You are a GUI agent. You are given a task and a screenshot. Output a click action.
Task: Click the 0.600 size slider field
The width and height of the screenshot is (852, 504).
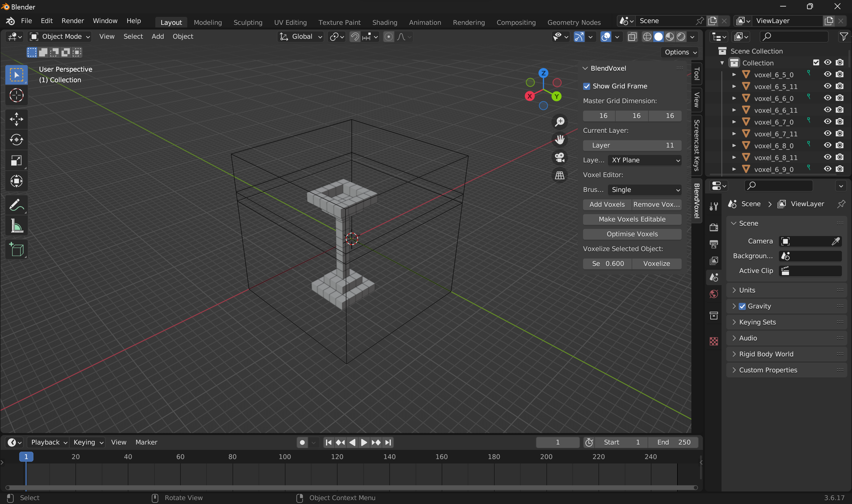pyautogui.click(x=607, y=264)
